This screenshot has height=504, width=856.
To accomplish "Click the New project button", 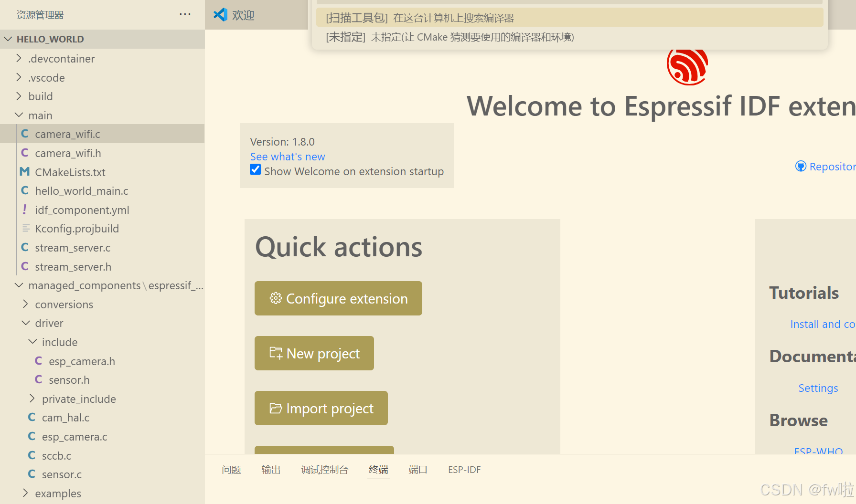I will pyautogui.click(x=314, y=353).
